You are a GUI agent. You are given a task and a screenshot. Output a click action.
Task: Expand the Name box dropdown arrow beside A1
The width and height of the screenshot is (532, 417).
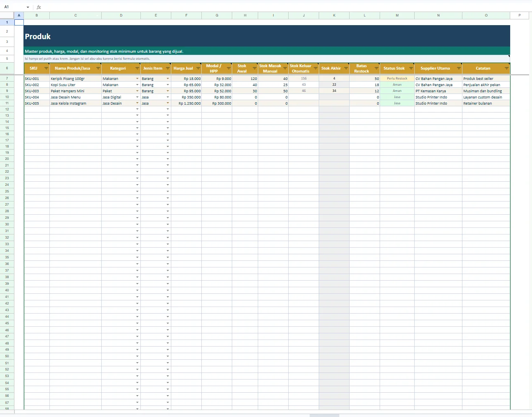click(x=28, y=7)
